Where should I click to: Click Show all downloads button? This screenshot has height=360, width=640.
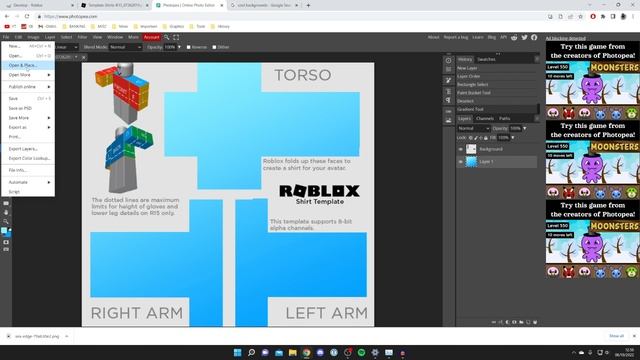[x=616, y=336]
